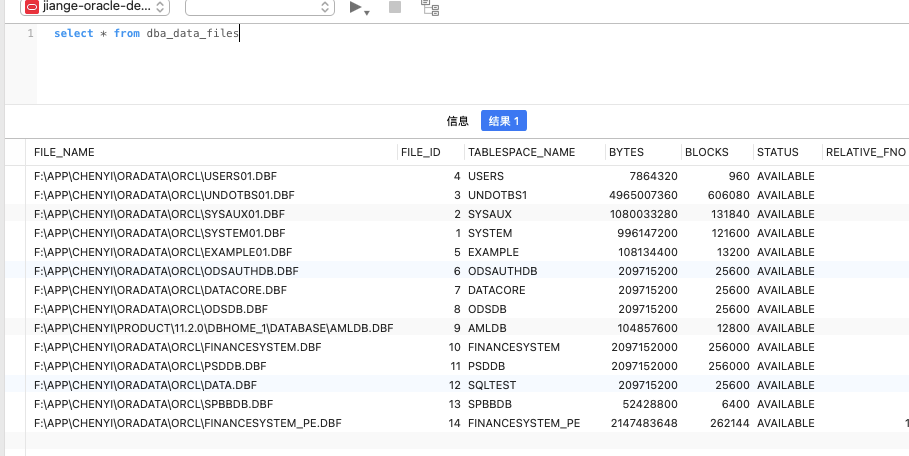Click the TABLESPACE_NAME column header

tap(521, 152)
